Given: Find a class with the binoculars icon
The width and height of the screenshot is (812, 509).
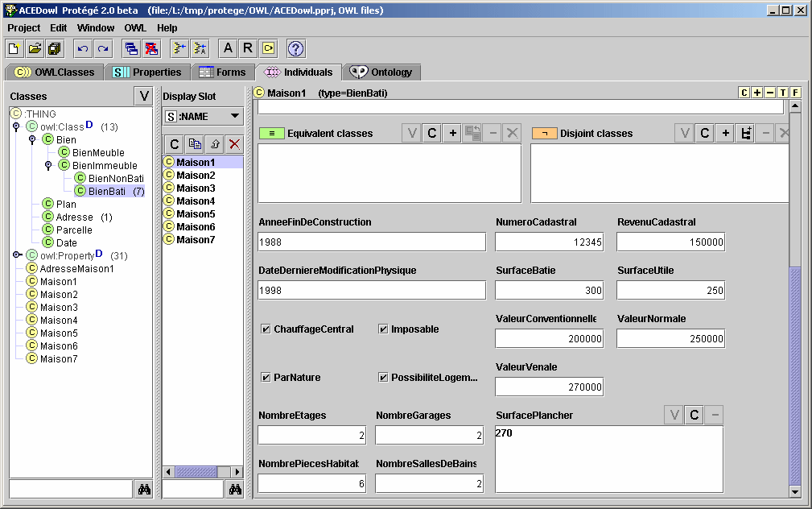Looking at the screenshot, I should (x=144, y=489).
